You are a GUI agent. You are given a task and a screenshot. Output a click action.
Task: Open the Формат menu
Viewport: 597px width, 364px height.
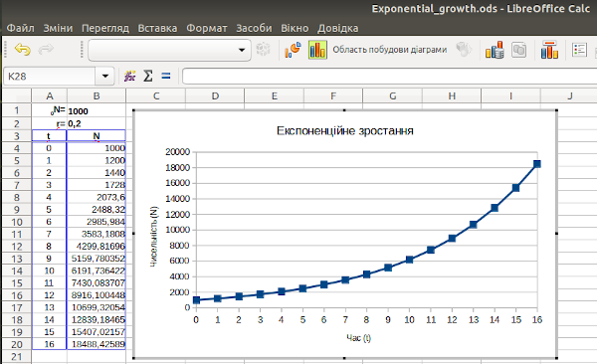click(x=207, y=28)
